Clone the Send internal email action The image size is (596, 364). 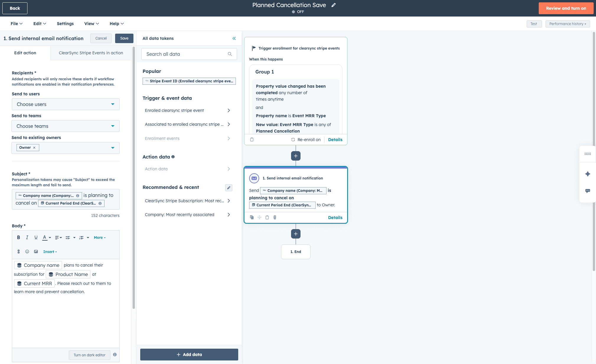click(x=252, y=217)
